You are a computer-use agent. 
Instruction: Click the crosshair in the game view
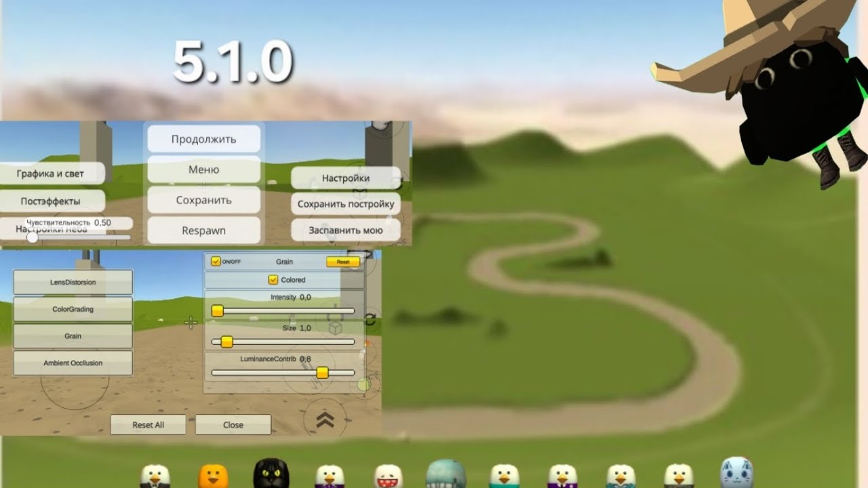tap(191, 323)
